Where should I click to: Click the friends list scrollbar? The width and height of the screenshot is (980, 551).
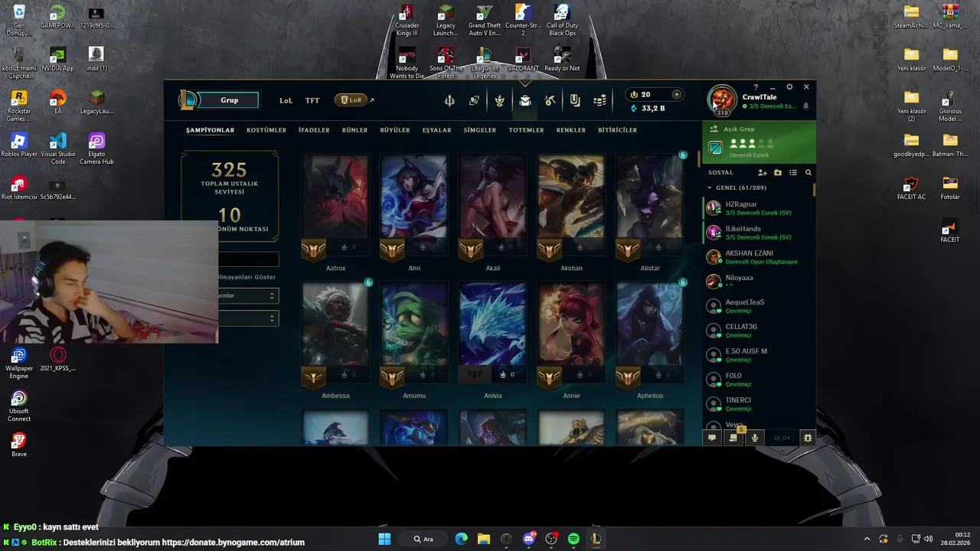coord(814,190)
